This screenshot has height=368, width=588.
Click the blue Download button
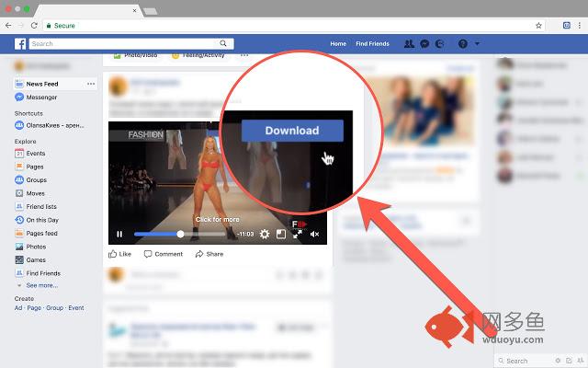292,131
